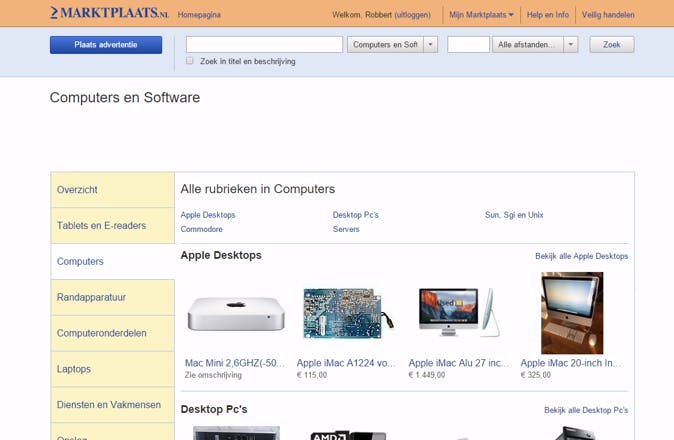Click the distance dropdown arrow button
The width and height of the screenshot is (674, 440).
(x=570, y=45)
